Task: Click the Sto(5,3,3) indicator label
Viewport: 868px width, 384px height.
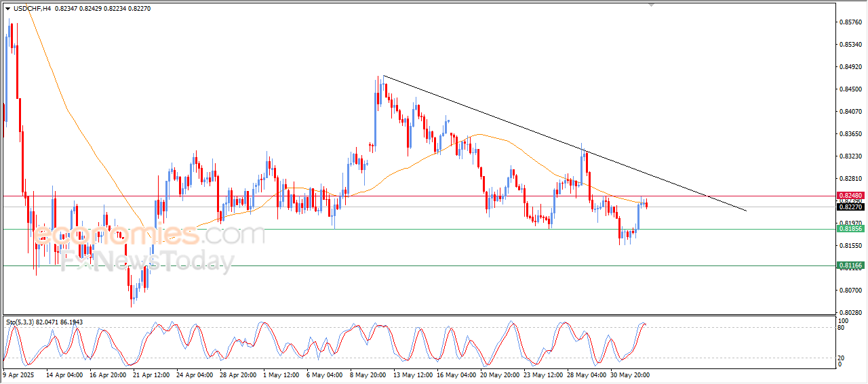Action: (x=20, y=322)
